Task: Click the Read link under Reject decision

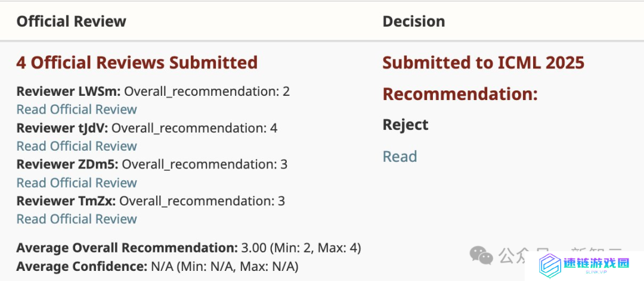Action: (x=400, y=157)
